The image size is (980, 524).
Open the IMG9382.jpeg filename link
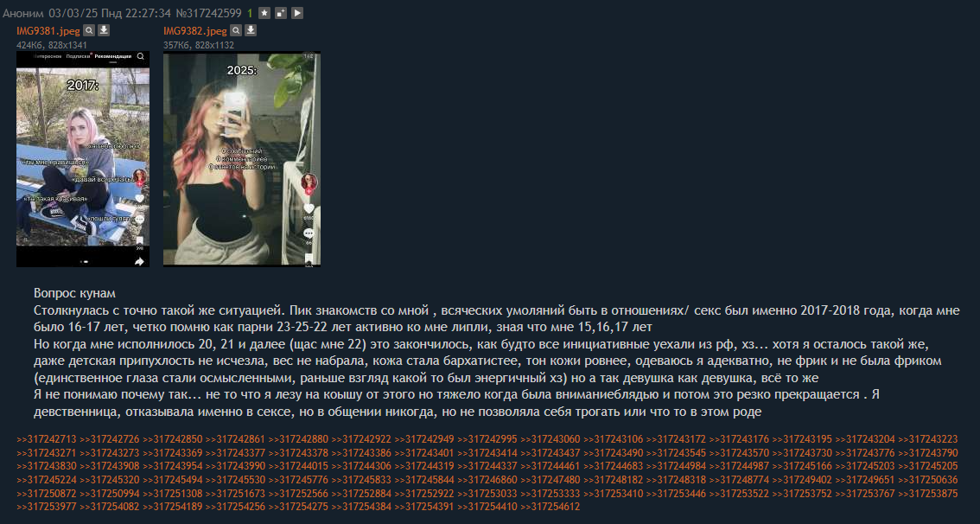click(x=195, y=30)
